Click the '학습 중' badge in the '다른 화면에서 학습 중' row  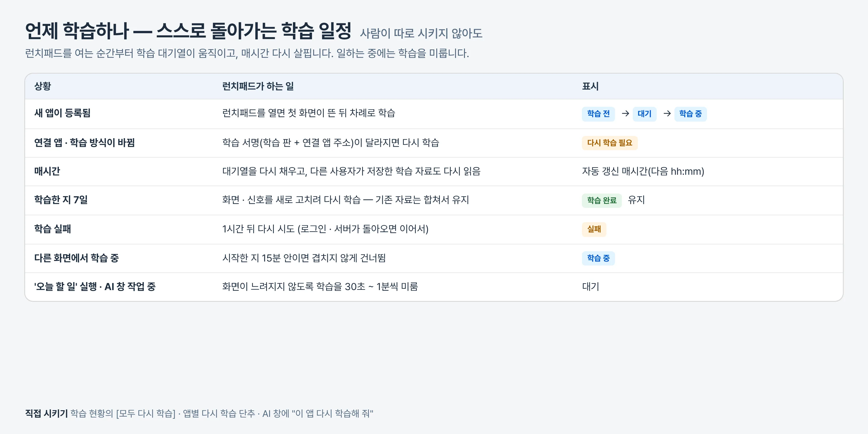pos(598,258)
